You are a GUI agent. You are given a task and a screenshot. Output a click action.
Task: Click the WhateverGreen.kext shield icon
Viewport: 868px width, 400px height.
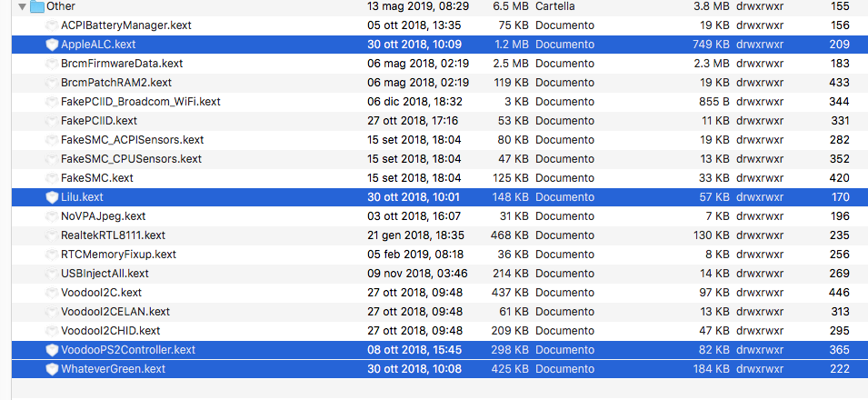pyautogui.click(x=52, y=369)
